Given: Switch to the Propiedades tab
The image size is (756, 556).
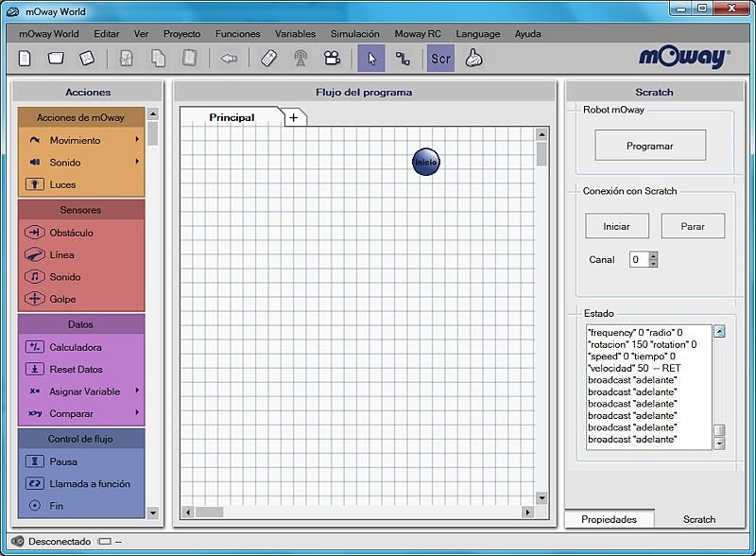Looking at the screenshot, I should [609, 519].
